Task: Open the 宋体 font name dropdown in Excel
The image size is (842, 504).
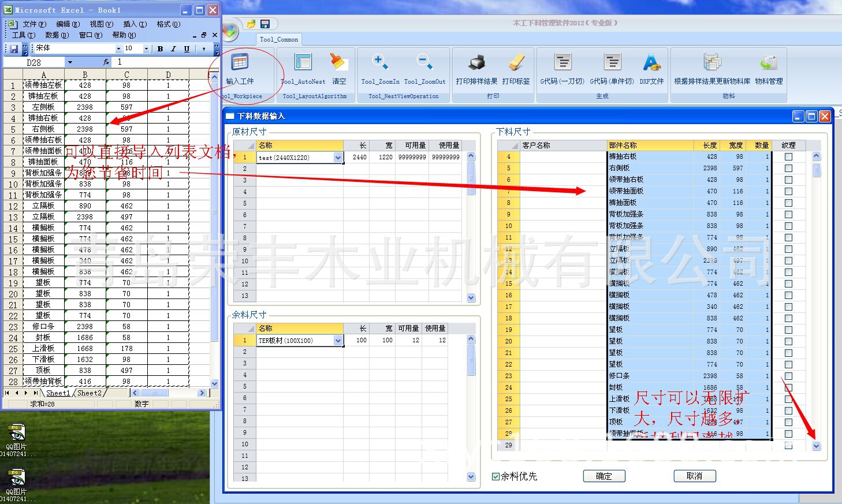Action: (x=118, y=49)
